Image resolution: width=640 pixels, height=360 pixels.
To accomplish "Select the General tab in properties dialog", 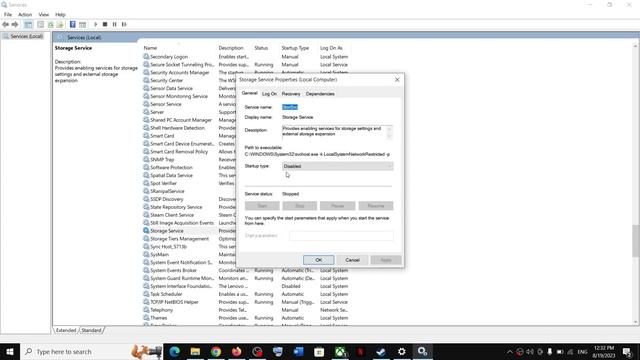I will click(x=249, y=93).
